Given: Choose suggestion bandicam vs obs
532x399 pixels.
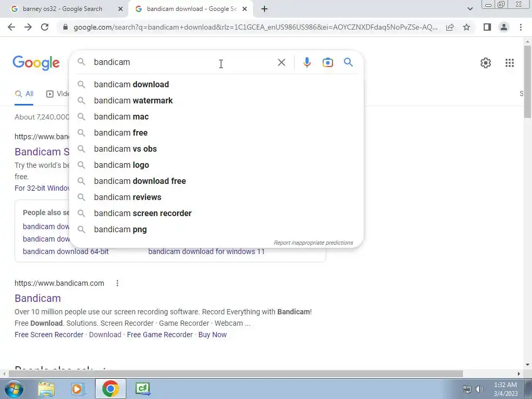Looking at the screenshot, I should [216, 149].
